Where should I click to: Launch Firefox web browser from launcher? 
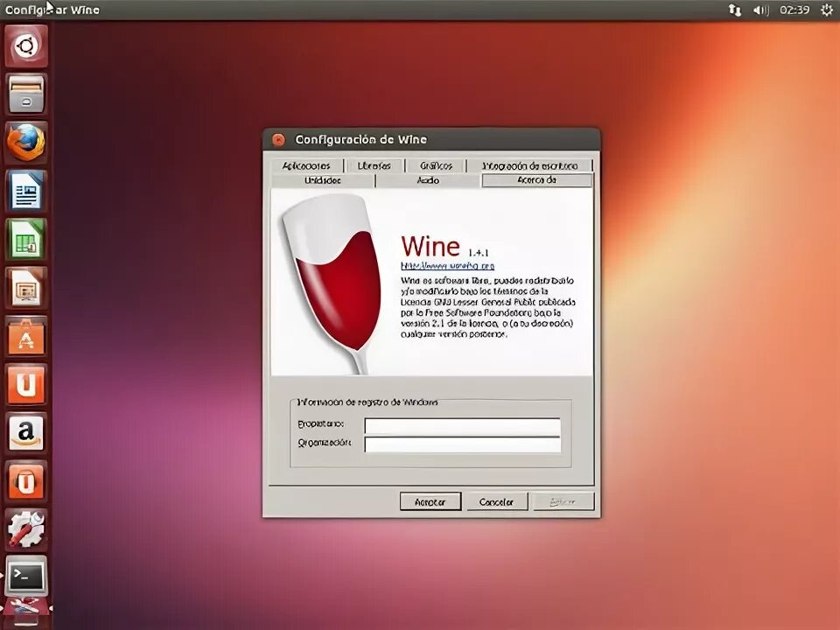(x=26, y=143)
